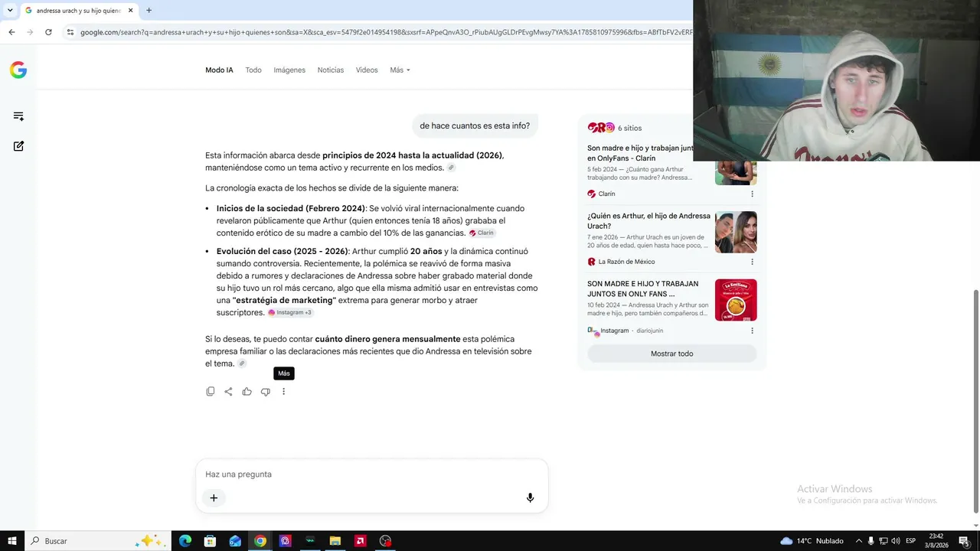Open the Windows Start menu
The width and height of the screenshot is (980, 551).
pos(12,541)
